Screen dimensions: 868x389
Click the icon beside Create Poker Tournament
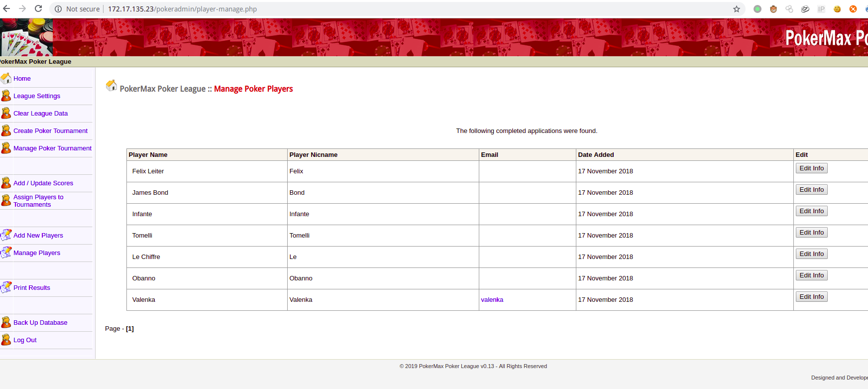click(6, 130)
